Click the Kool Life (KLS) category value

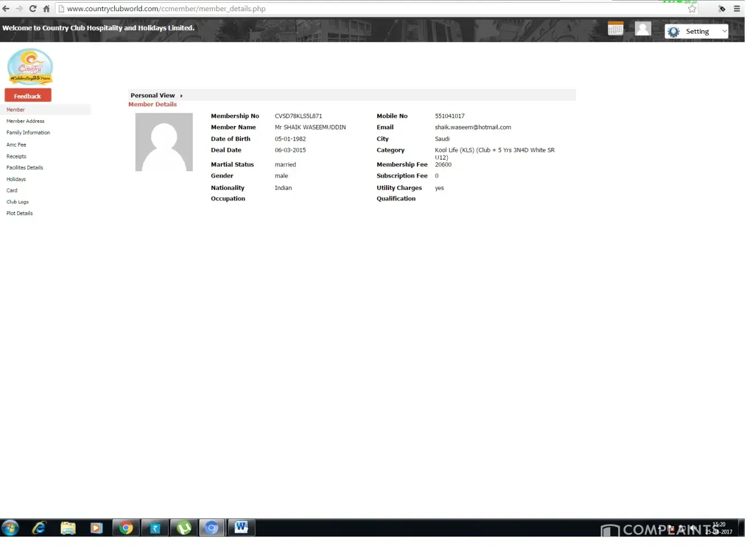(x=495, y=153)
